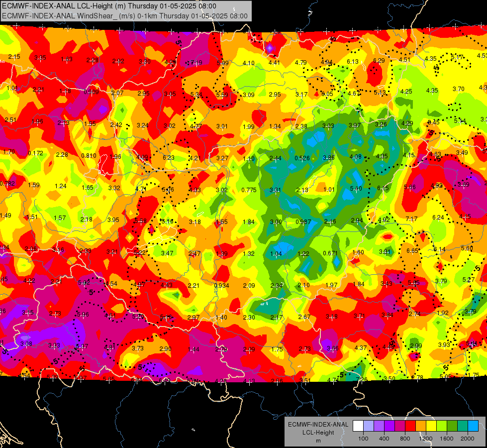The width and height of the screenshot is (487, 448).
Task: Click the wind shear value 7.19
Action: (x=196, y=63)
